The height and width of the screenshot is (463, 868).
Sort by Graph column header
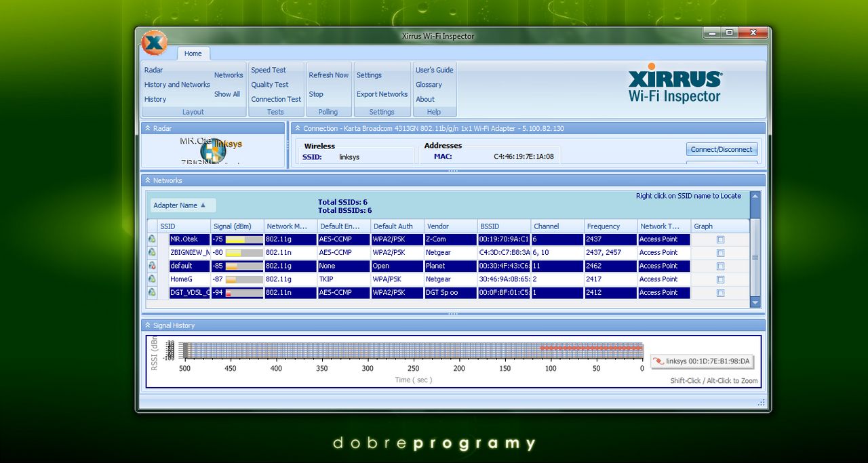(x=720, y=226)
